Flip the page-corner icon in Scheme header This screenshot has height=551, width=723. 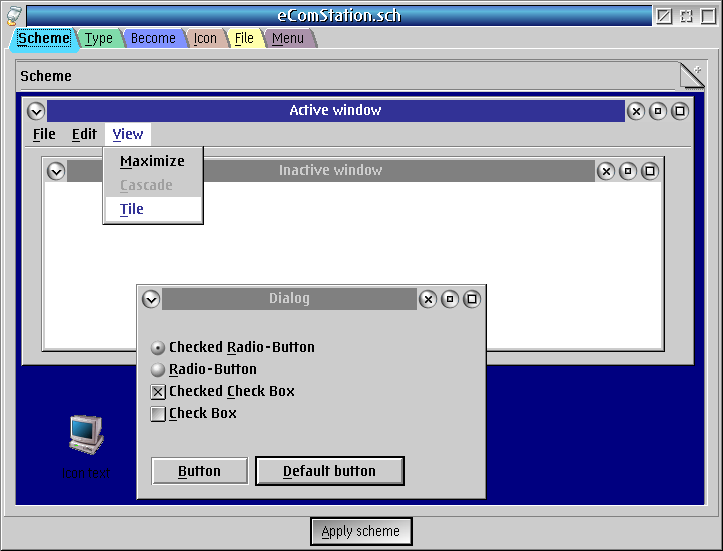[x=692, y=76]
